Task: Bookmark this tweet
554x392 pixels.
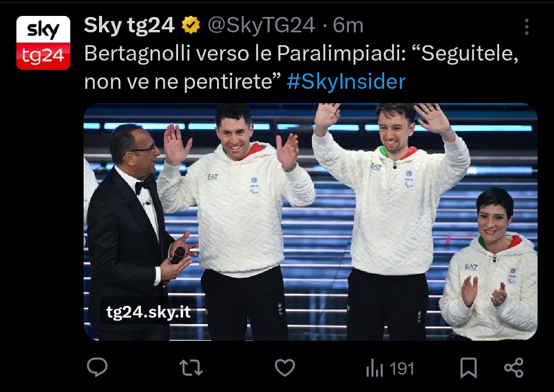Action: [468, 368]
